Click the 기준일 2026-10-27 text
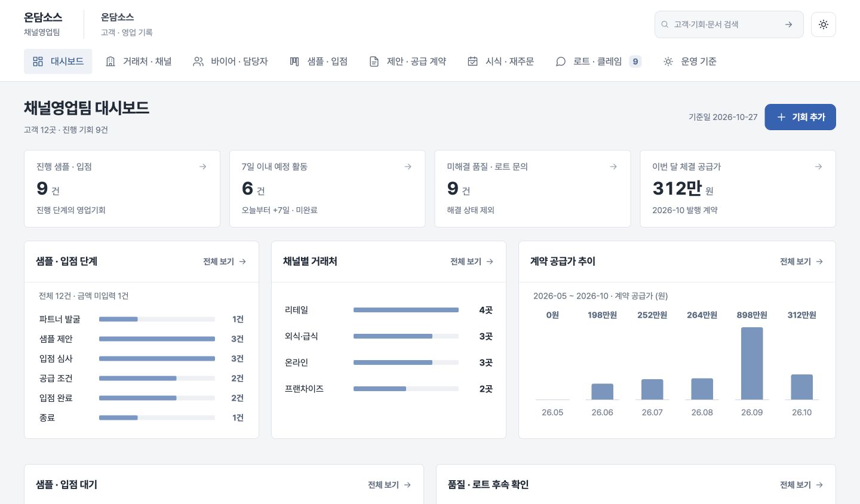Screen dimensions: 860x504 723,117
